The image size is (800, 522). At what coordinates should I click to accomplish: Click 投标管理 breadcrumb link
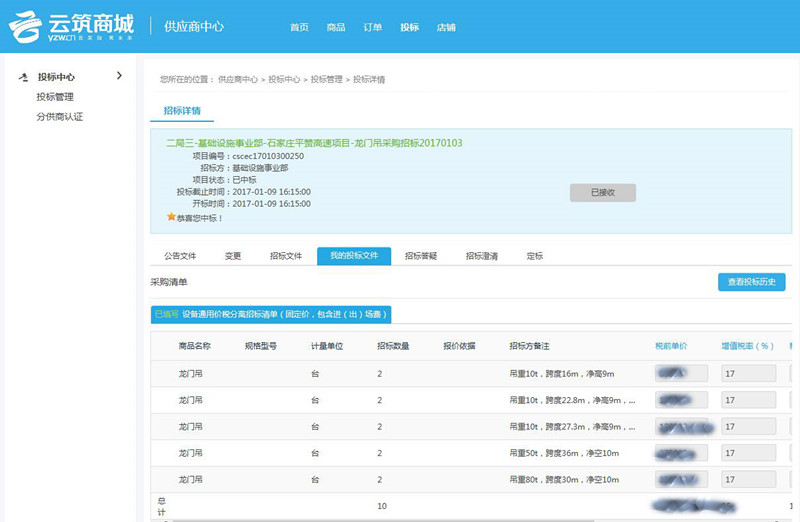click(327, 79)
